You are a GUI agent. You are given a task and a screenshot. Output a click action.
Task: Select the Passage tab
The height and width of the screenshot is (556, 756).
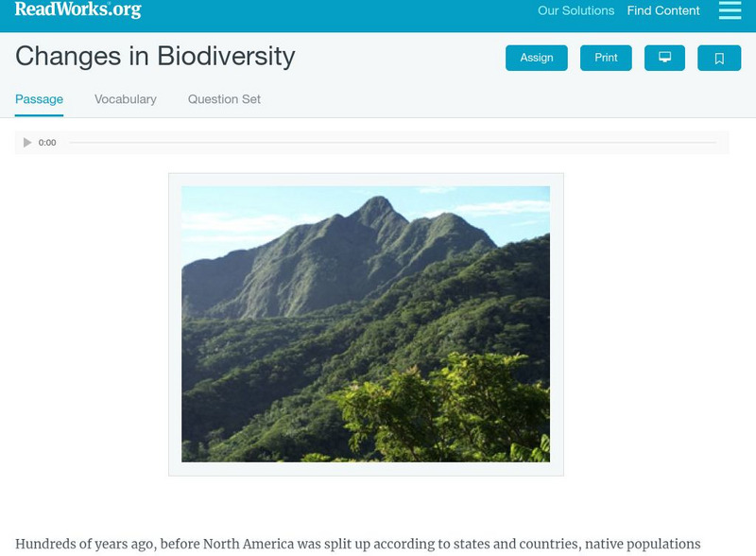pyautogui.click(x=39, y=99)
